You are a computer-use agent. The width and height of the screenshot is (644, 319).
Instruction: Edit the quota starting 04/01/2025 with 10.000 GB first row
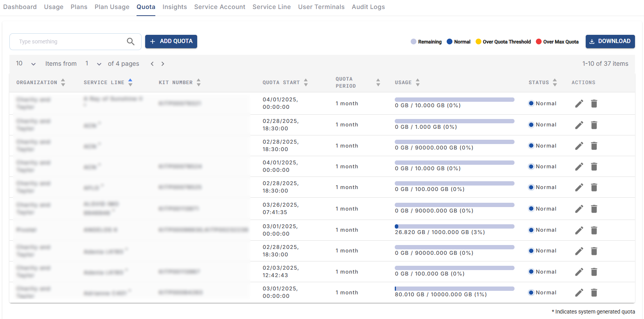[579, 103]
